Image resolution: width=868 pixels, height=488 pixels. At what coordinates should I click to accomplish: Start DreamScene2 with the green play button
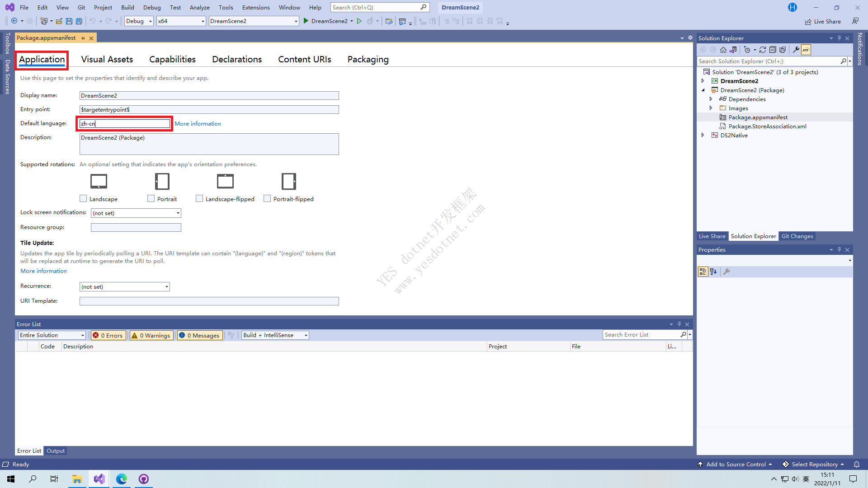pos(306,21)
